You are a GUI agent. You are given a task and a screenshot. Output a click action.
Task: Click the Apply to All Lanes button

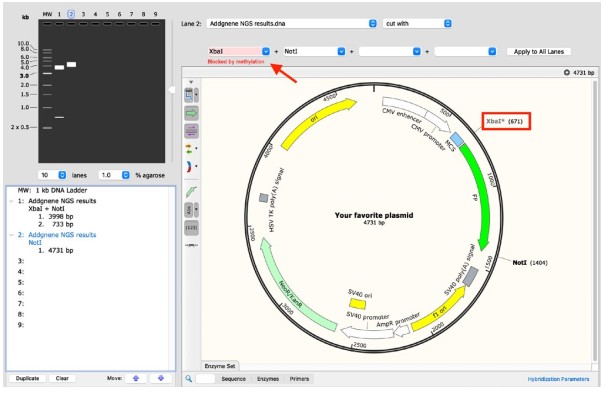pos(539,51)
